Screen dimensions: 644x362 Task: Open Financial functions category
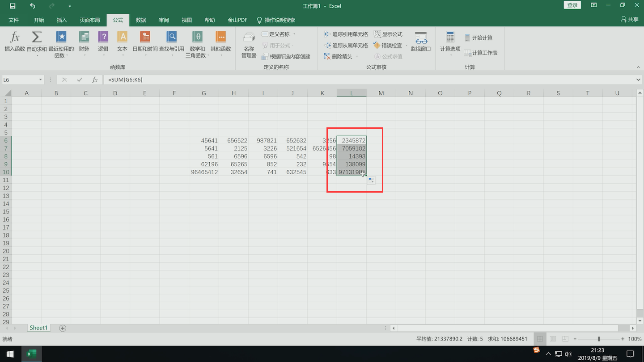(84, 42)
